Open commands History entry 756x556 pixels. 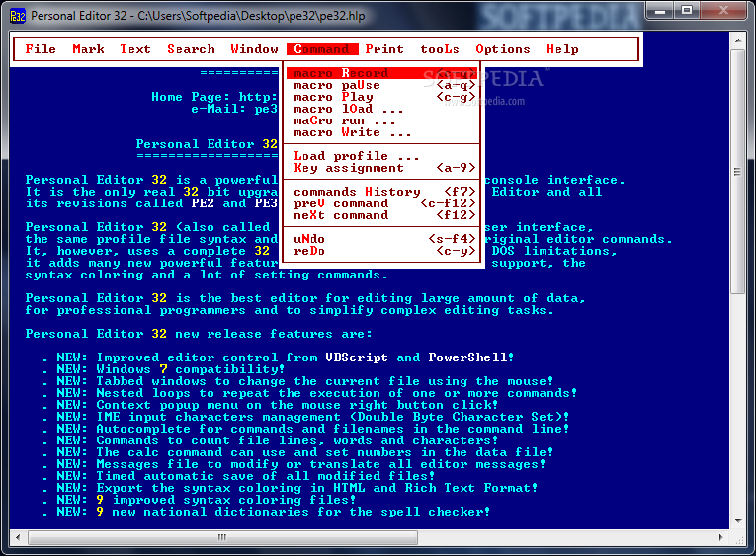pos(381,192)
